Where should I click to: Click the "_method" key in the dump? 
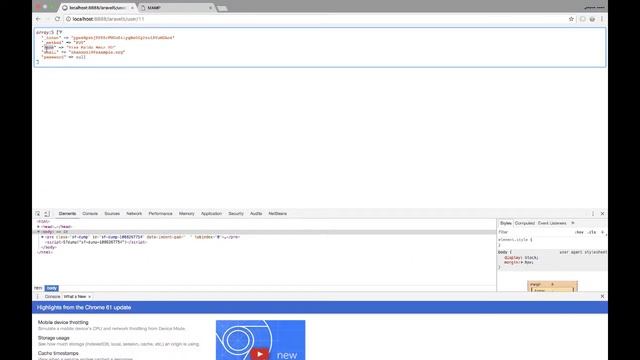coord(53,42)
